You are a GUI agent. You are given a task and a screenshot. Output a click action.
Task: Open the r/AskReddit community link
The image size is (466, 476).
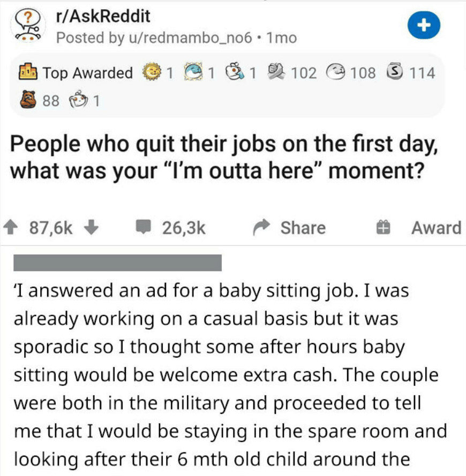tap(103, 16)
